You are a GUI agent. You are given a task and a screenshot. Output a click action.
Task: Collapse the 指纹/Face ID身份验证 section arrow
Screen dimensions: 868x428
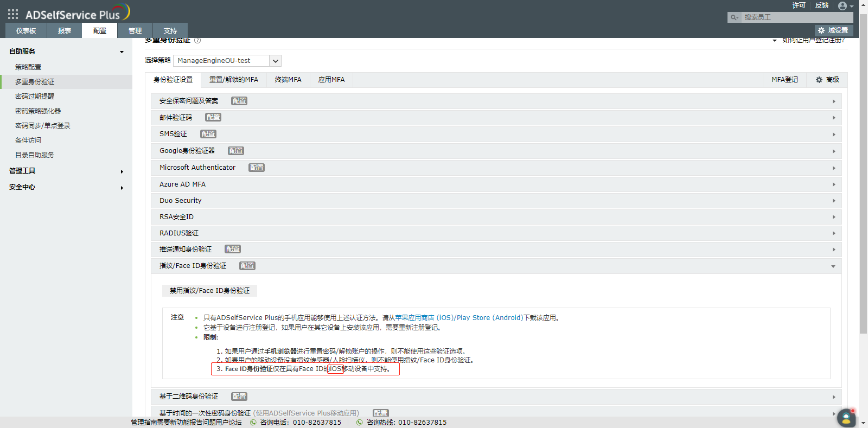click(833, 266)
